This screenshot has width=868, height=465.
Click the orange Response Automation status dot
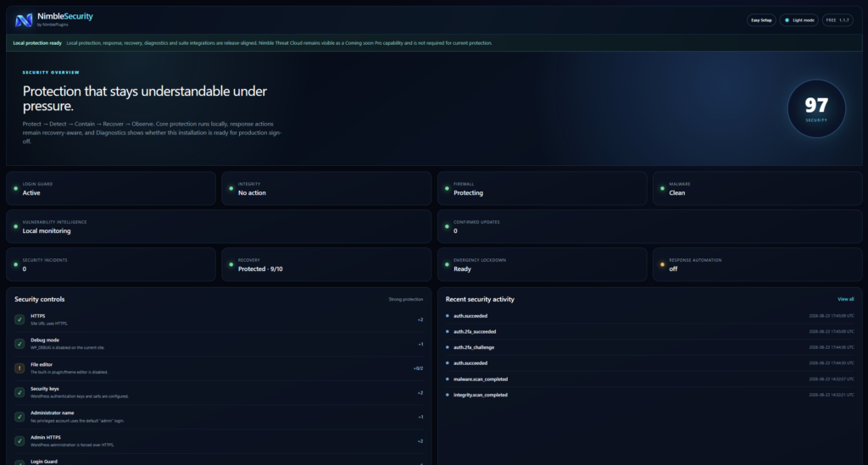(x=662, y=264)
